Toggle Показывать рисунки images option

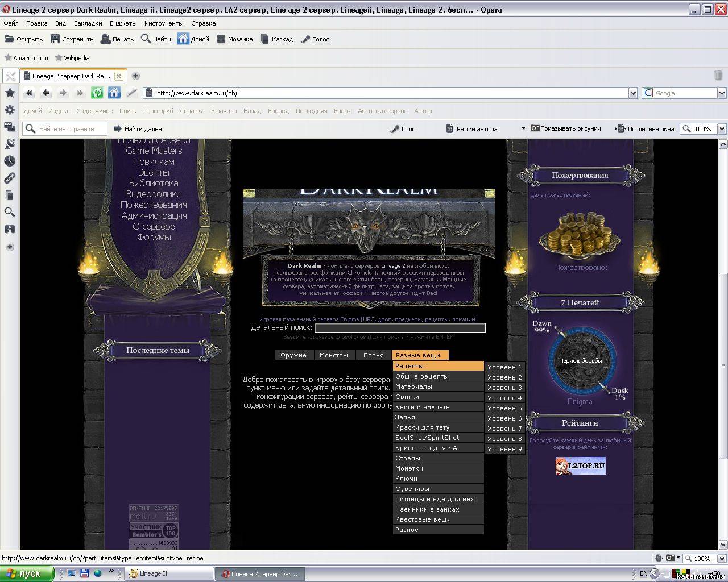(566, 128)
